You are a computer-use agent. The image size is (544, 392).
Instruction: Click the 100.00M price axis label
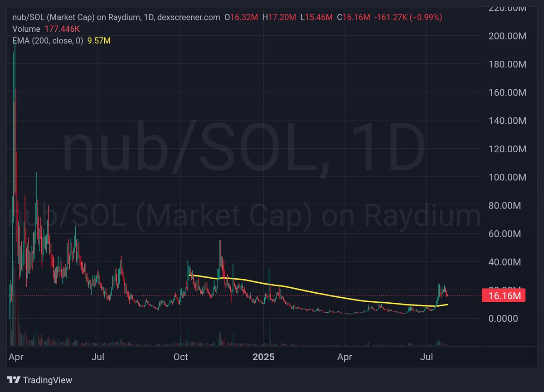click(x=507, y=177)
